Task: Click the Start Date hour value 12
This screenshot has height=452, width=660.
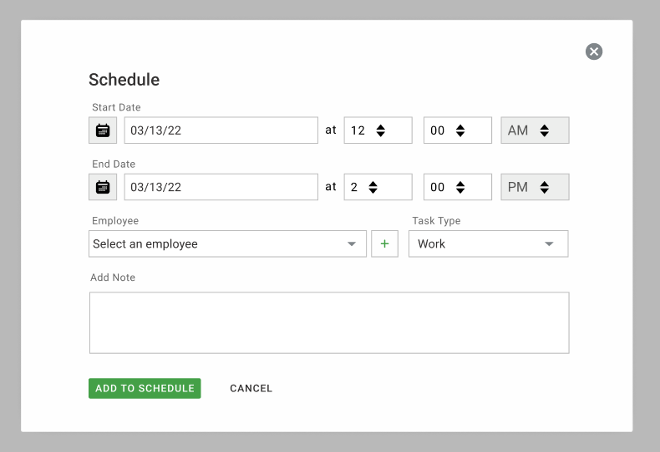Action: (358, 130)
